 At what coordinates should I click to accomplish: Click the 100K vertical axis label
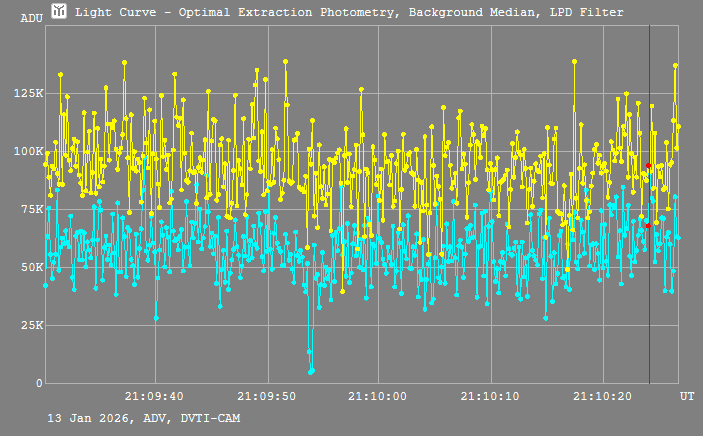tap(27, 151)
